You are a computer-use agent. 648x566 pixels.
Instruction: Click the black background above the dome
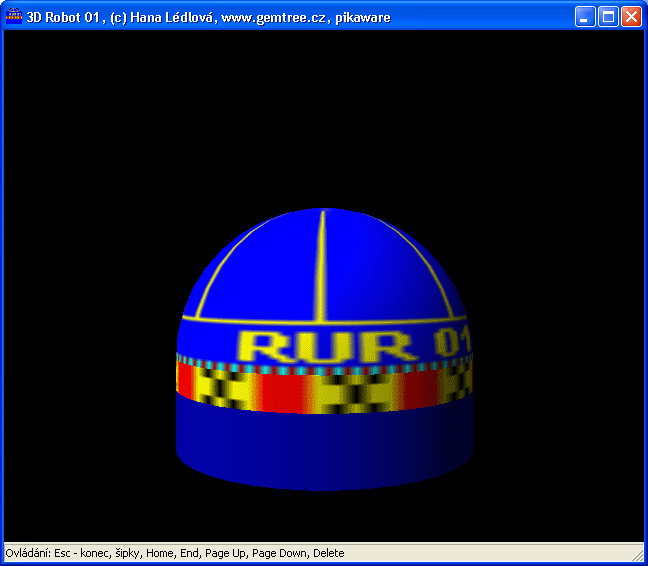point(322,120)
